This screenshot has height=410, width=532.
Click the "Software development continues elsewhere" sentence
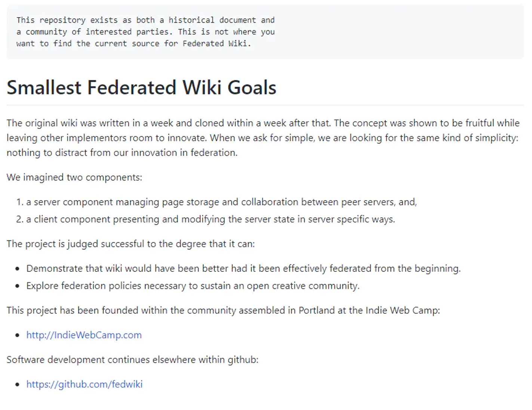point(132,360)
